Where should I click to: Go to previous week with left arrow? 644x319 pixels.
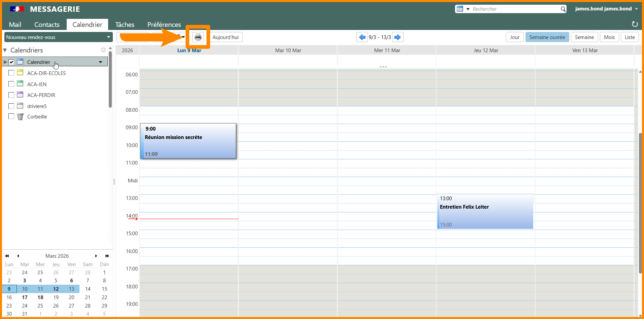coord(362,37)
